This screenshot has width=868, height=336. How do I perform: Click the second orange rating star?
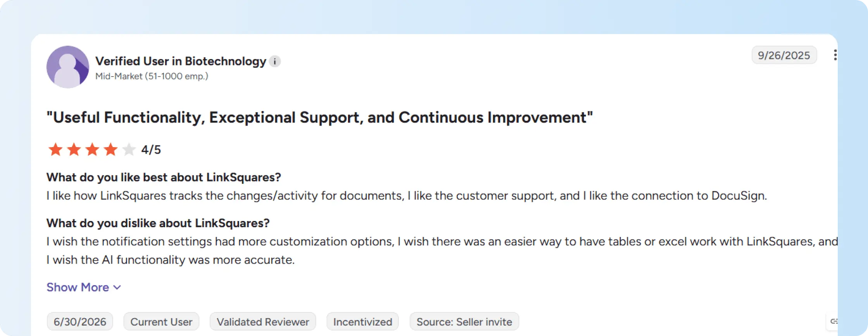coord(74,149)
